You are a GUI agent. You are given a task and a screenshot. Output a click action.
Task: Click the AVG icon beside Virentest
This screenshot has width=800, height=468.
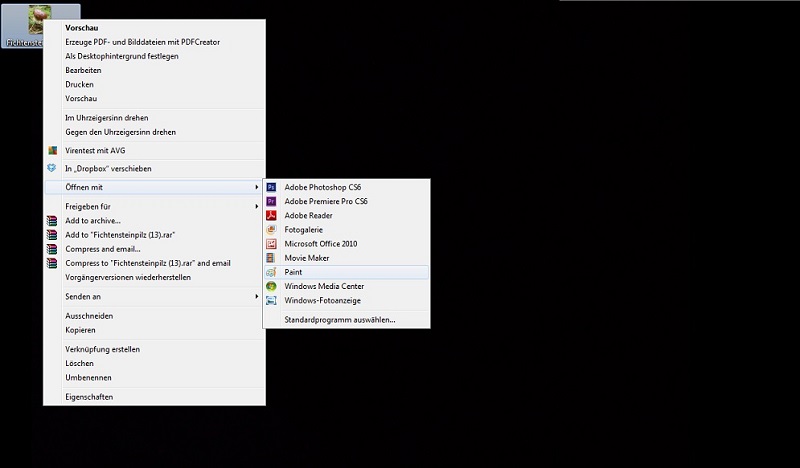[53, 150]
